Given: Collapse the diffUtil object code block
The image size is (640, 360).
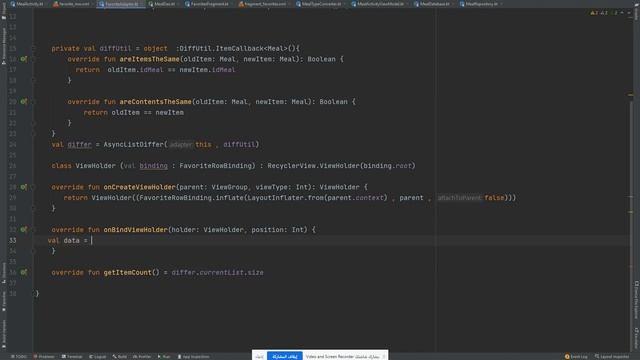Looking at the screenshot, I should [34, 49].
